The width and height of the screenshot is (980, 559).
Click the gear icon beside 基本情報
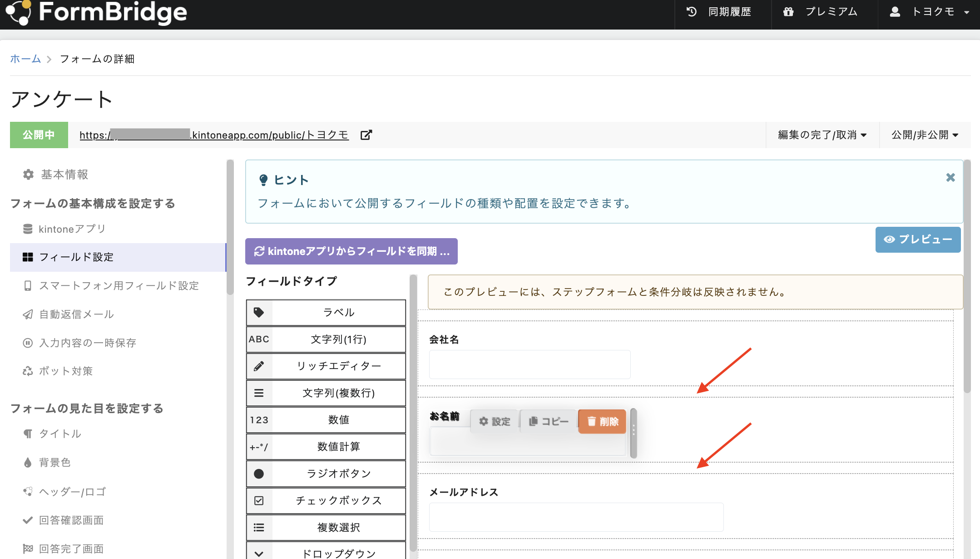(28, 175)
